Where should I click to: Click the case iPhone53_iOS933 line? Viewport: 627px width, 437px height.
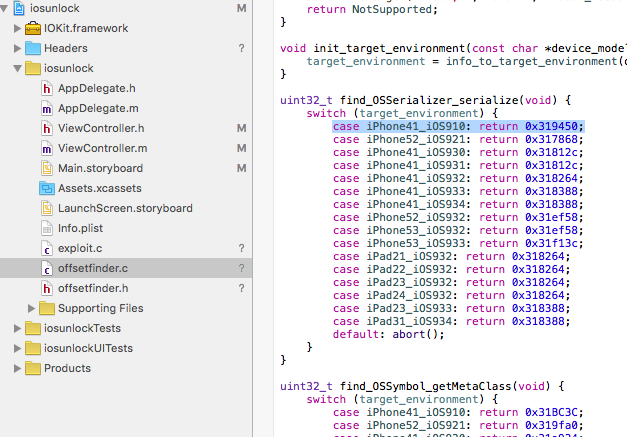pyautogui.click(x=458, y=243)
